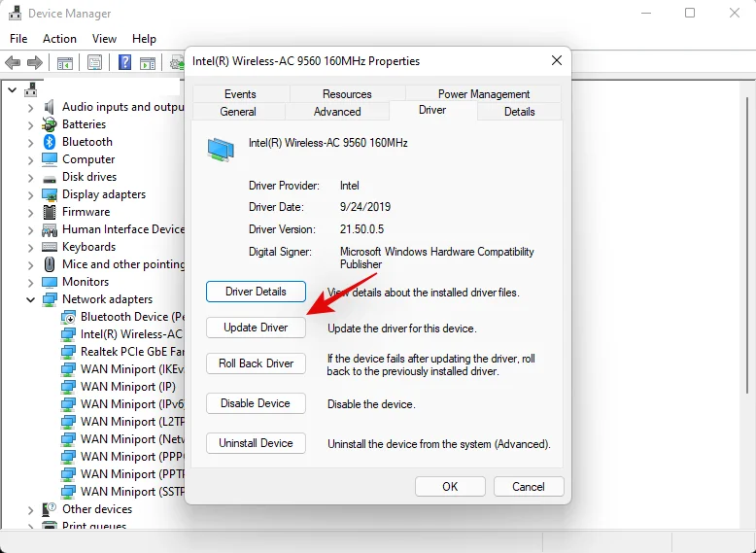Select the Human Interface Devices icon

(50, 229)
